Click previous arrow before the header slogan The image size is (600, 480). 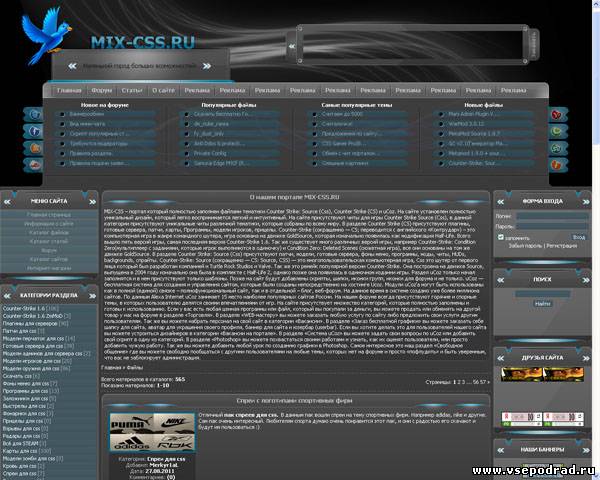[72, 66]
